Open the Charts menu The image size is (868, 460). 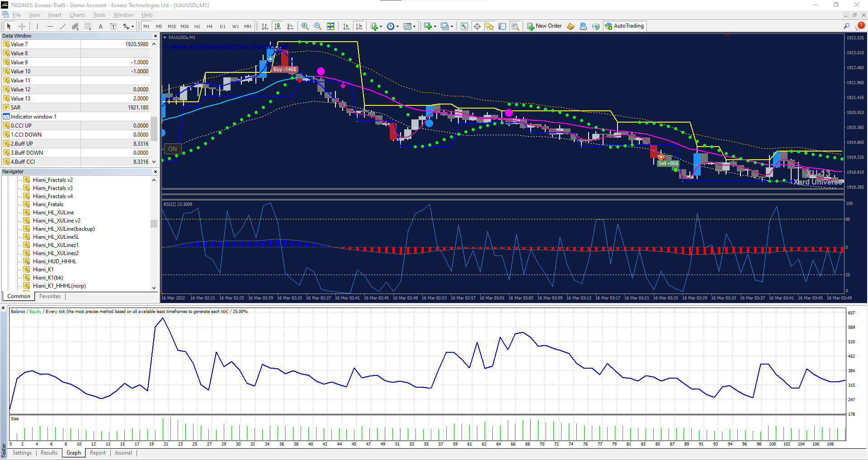point(77,15)
